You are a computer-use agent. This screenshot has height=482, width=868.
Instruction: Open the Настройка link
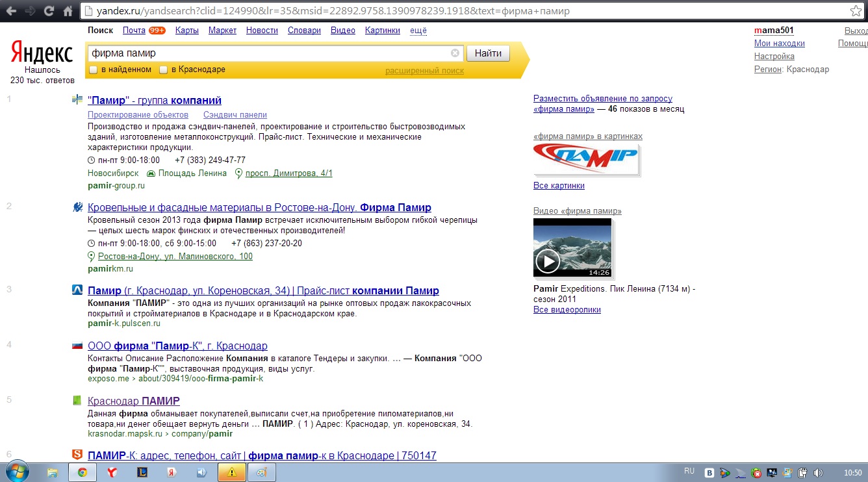(774, 57)
